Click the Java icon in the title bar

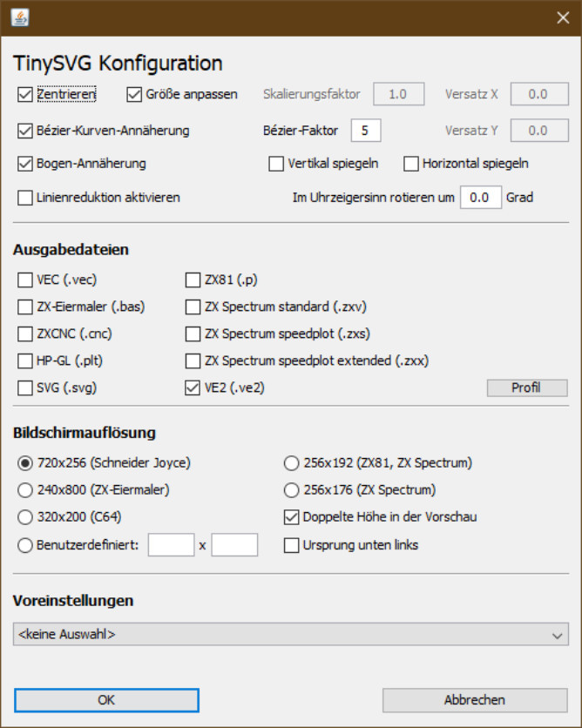tap(19, 17)
